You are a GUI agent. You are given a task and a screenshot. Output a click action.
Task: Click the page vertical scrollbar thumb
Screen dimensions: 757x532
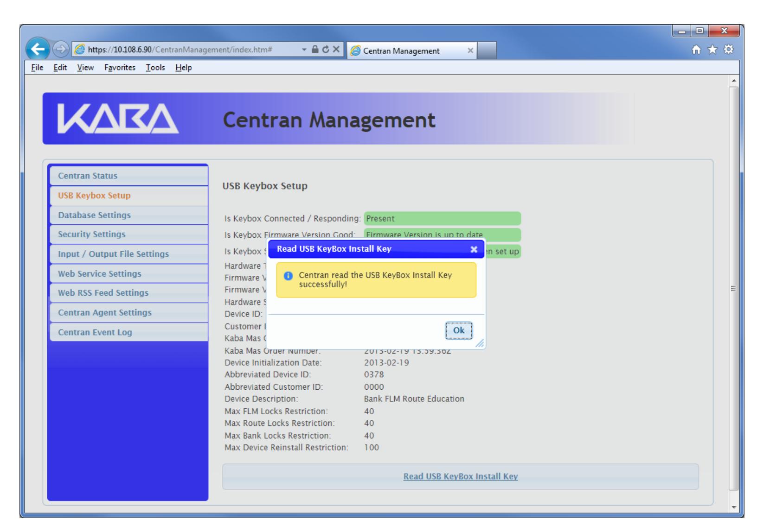point(733,288)
